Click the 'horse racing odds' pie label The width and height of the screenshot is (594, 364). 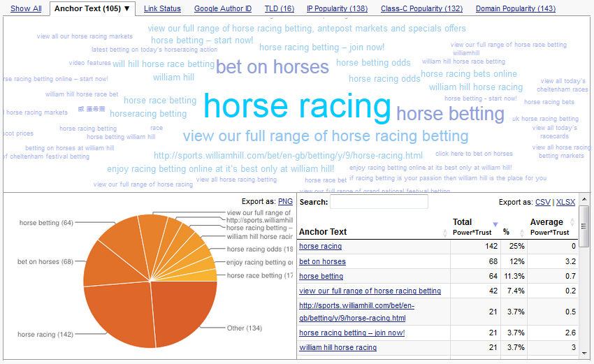coord(259,249)
